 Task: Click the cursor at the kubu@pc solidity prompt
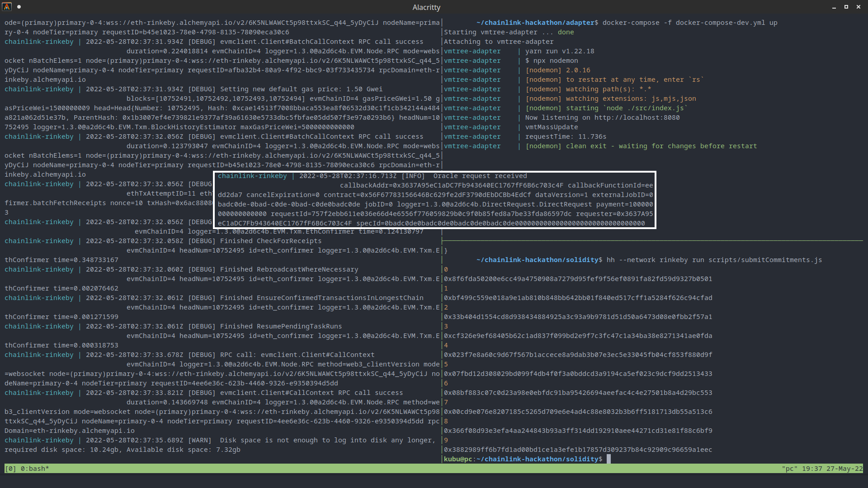pyautogui.click(x=609, y=459)
